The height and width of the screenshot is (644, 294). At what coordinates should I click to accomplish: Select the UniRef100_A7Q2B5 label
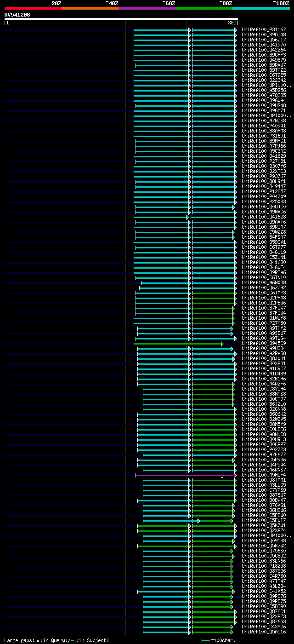[264, 95]
